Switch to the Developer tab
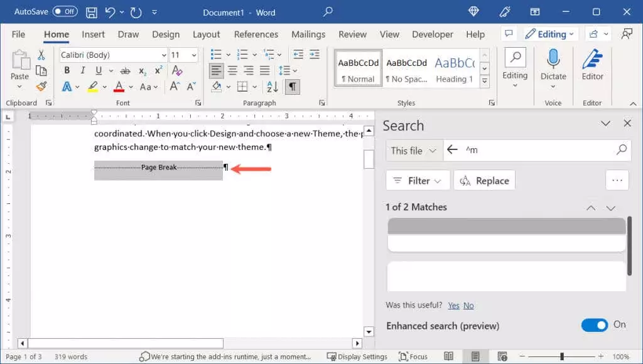 (433, 35)
